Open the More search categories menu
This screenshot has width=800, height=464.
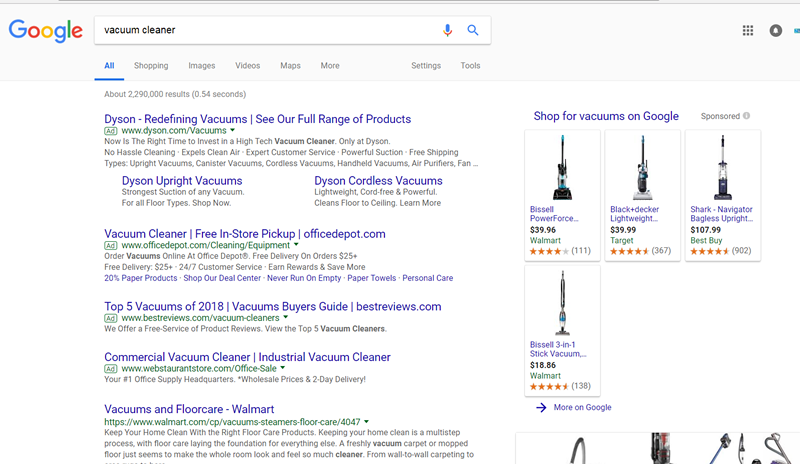click(x=330, y=66)
